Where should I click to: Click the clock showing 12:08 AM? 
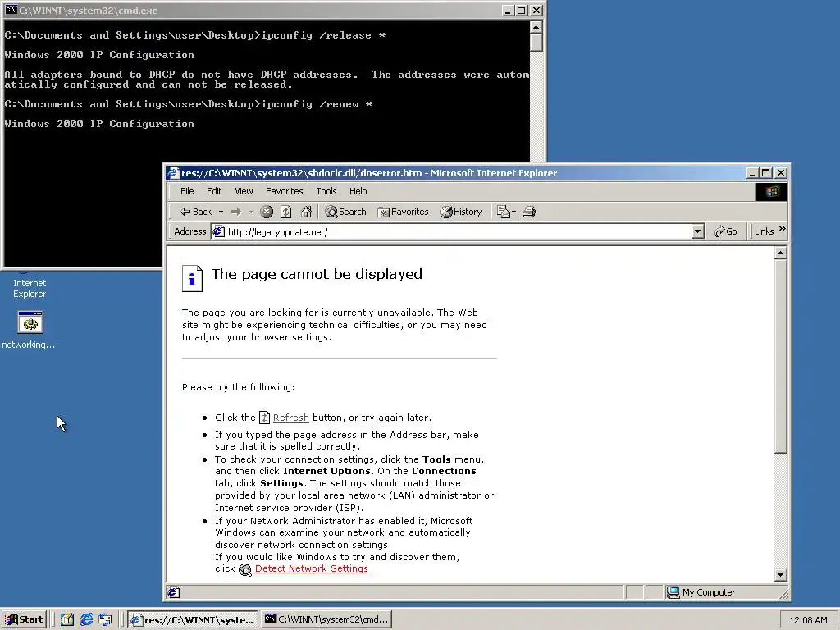[x=808, y=620]
